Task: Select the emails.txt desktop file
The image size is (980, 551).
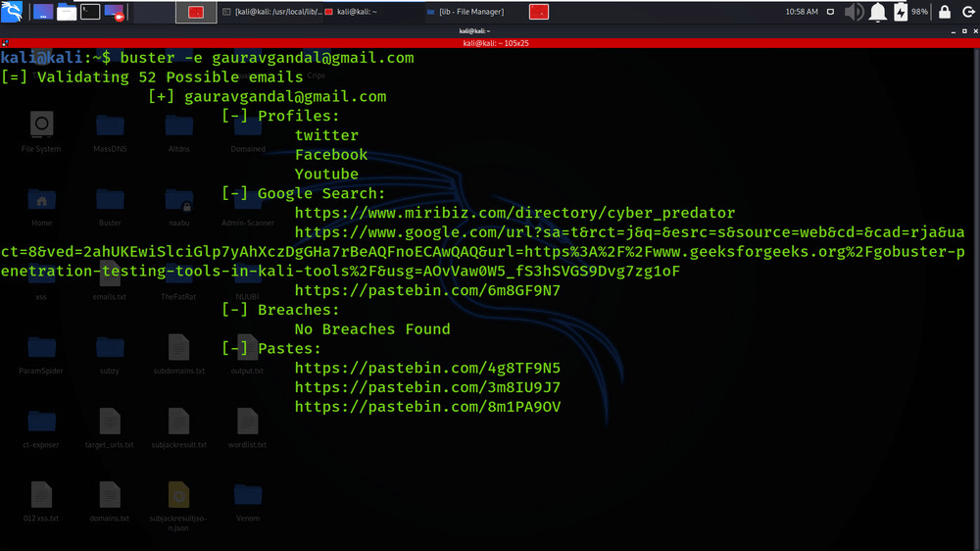Action: point(110,280)
